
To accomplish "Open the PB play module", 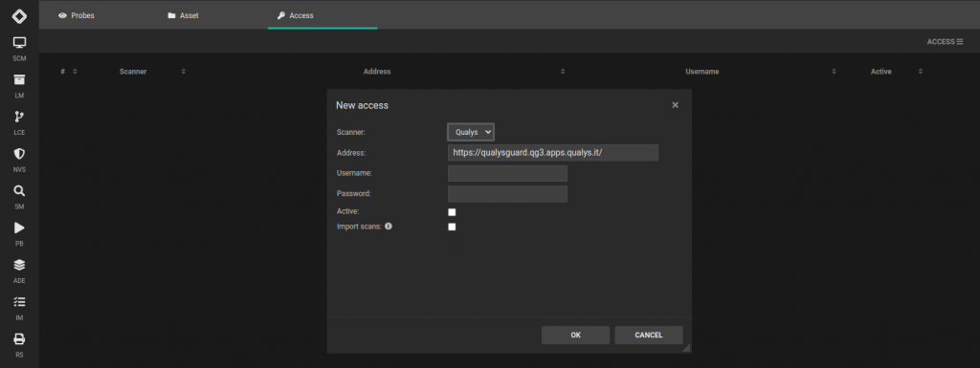I will [19, 234].
